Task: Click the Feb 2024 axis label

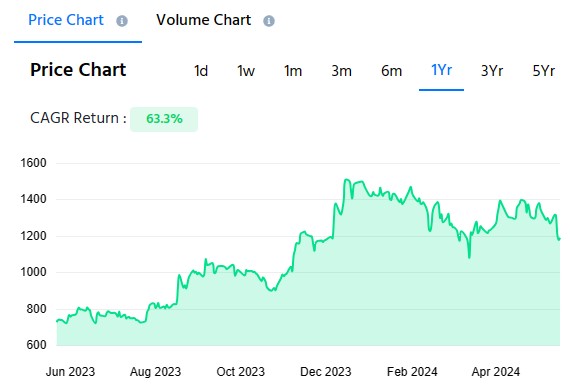Action: pyautogui.click(x=412, y=372)
